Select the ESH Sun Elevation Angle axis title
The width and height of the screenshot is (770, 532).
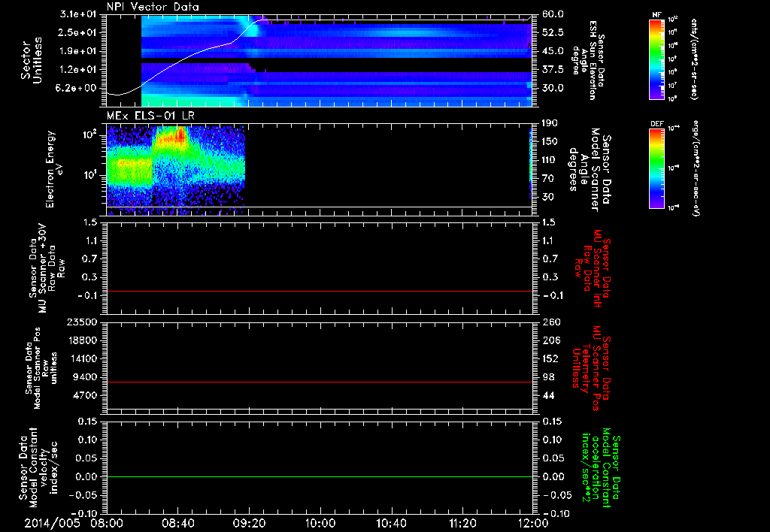pyautogui.click(x=588, y=60)
